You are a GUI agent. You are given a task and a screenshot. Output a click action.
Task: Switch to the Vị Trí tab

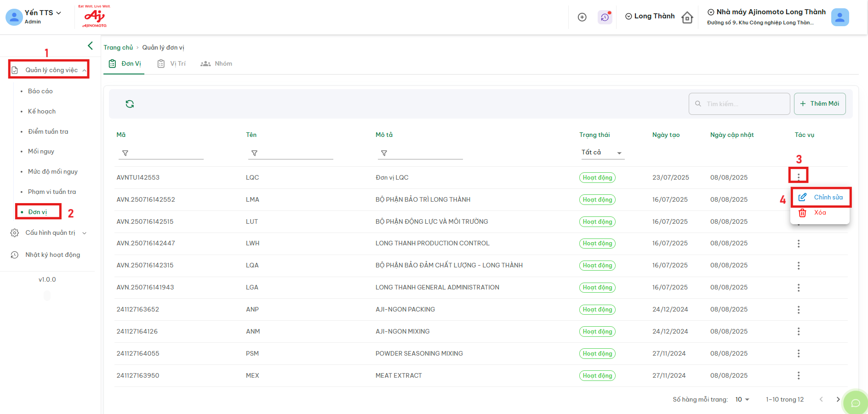coord(171,64)
